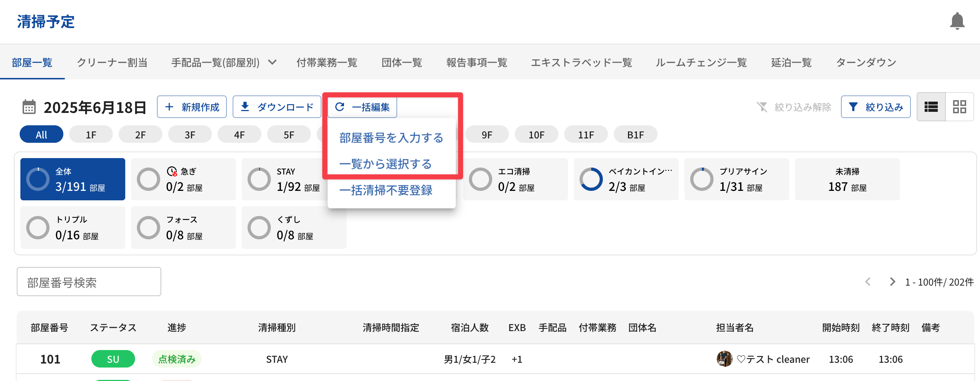Click the ♡テスト cleaner avatar
Screen dimensions: 980x381
(724, 359)
